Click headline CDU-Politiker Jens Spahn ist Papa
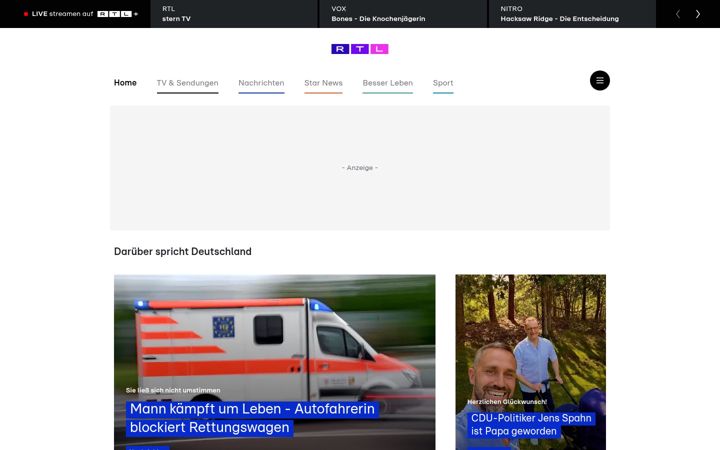The height and width of the screenshot is (450, 720). point(531,425)
